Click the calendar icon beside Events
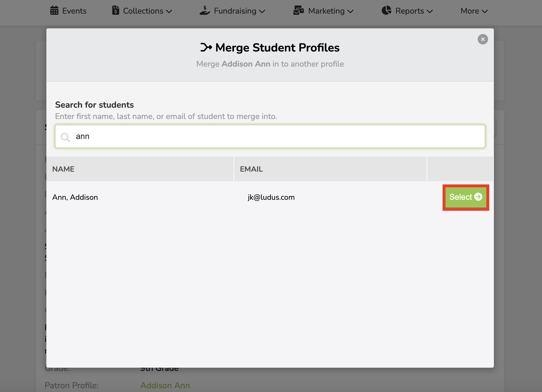 pos(54,10)
